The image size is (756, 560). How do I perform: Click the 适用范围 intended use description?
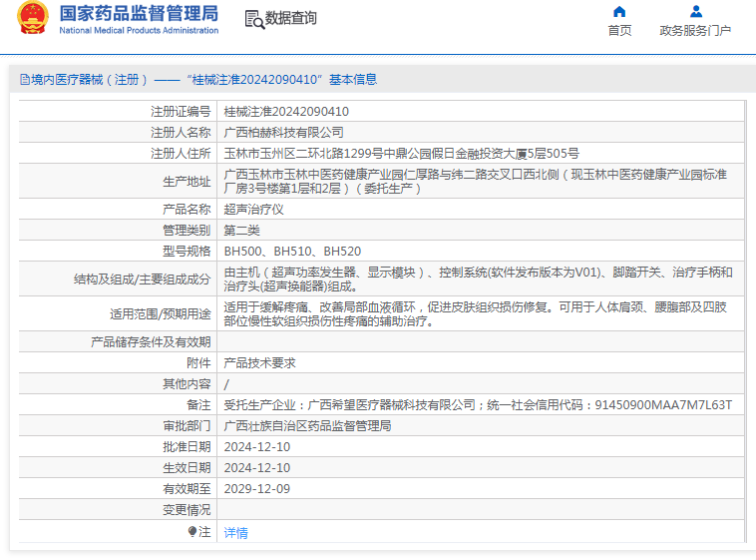[x=476, y=314]
